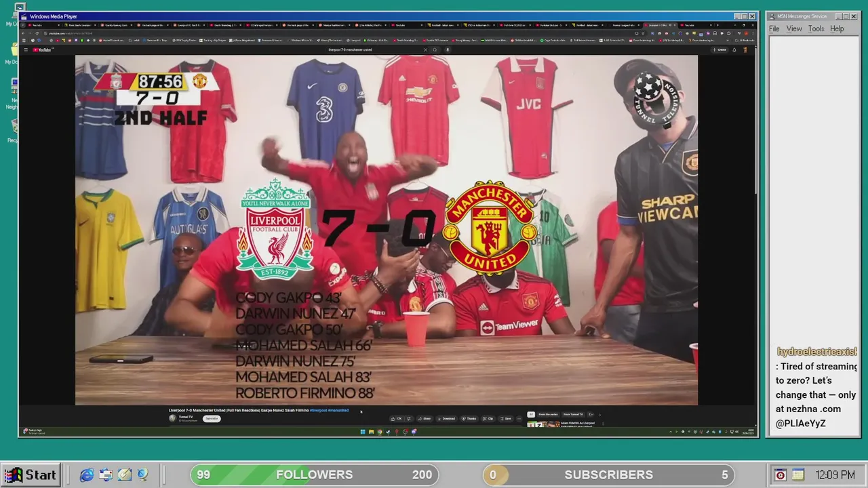
Task: Like the video (17K)
Action: click(397, 419)
